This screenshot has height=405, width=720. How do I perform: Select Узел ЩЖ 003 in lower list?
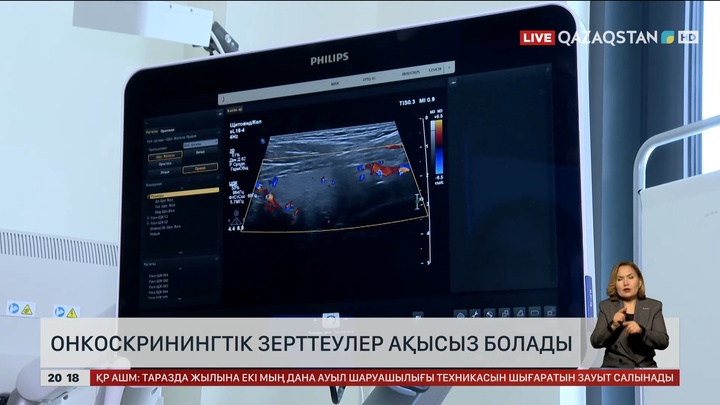(158, 287)
